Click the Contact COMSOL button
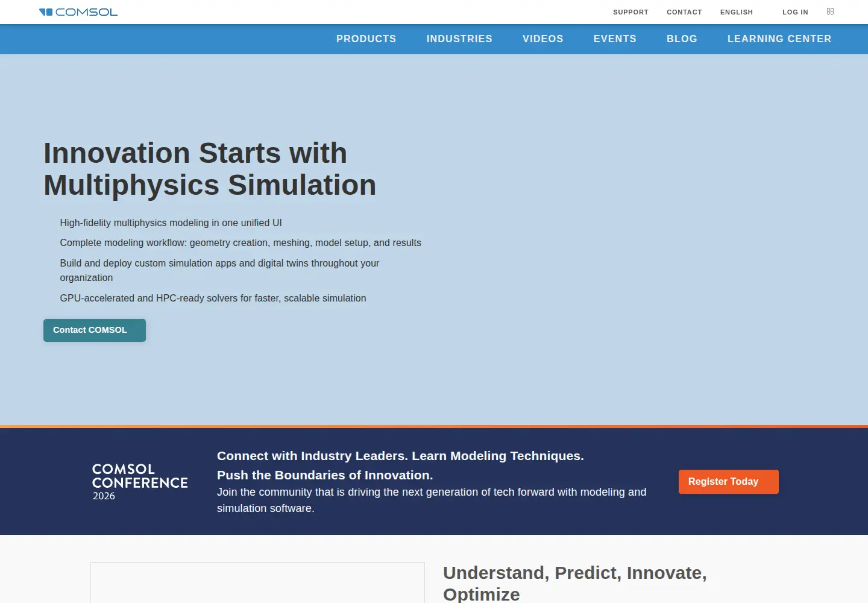 [95, 330]
